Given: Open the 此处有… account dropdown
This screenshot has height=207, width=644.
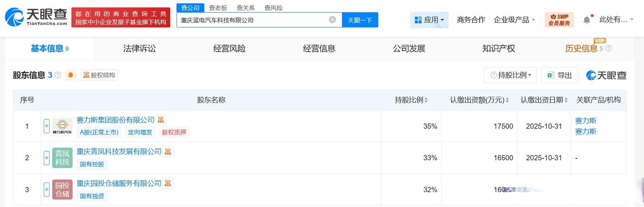Looking at the screenshot, I should point(616,20).
